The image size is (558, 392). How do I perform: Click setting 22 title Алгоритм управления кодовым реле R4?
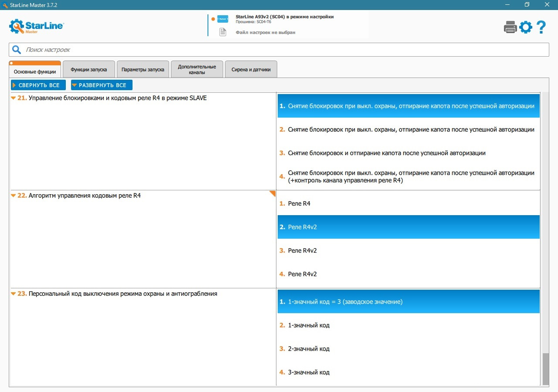tap(85, 196)
